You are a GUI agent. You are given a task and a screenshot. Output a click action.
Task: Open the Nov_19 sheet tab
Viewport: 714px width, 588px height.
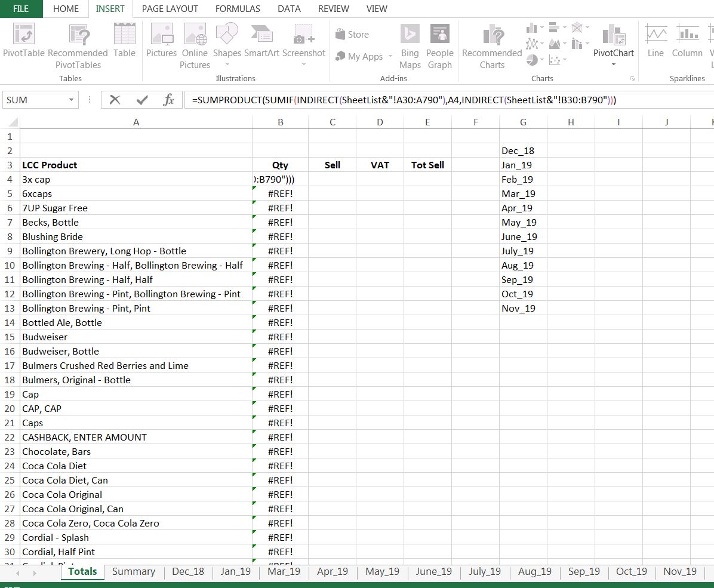(x=680, y=572)
